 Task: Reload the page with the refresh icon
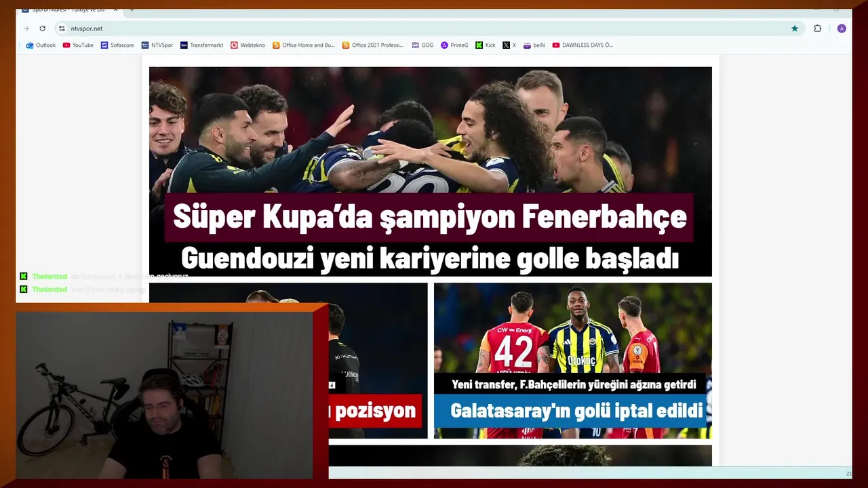[x=42, y=28]
